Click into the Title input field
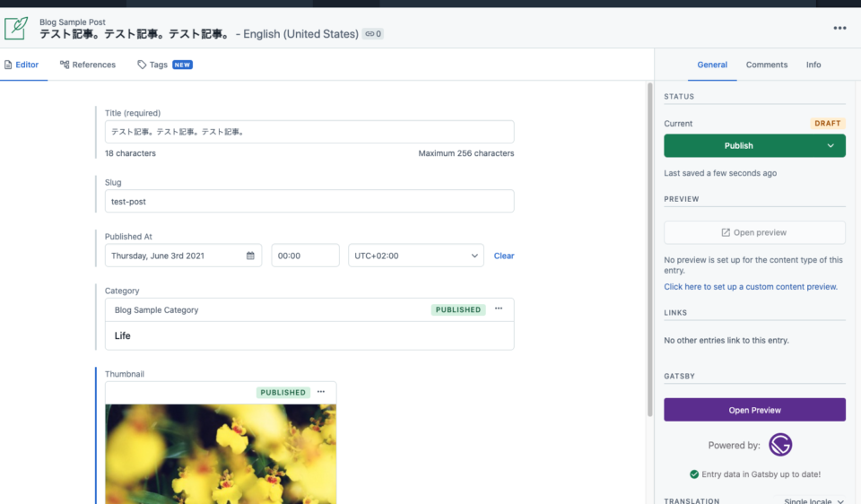Screen dimensions: 861x504 (x=309, y=132)
